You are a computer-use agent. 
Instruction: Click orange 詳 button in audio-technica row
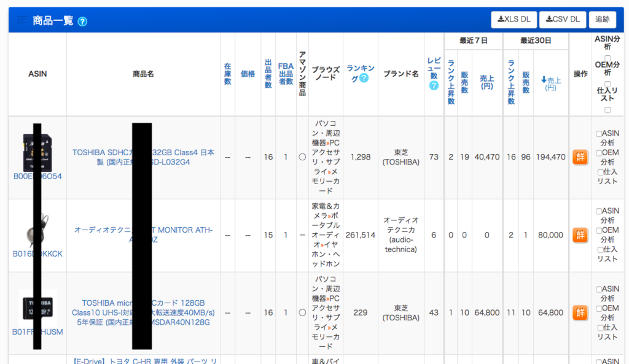pos(580,235)
